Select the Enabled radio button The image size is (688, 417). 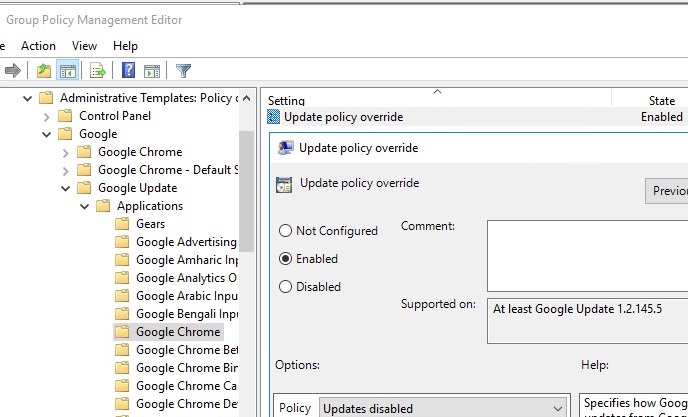click(286, 259)
